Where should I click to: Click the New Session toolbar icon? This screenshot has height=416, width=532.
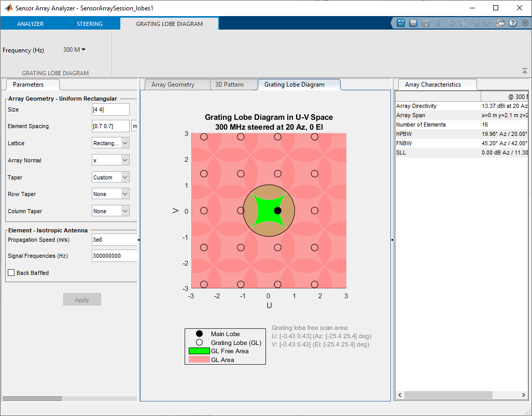[x=401, y=23]
